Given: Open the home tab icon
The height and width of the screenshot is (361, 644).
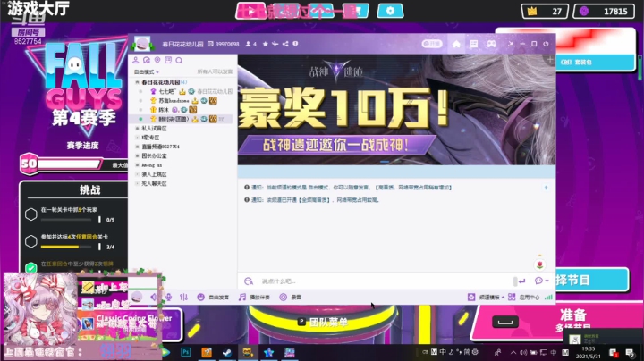Looking at the screenshot, I should (x=456, y=44).
